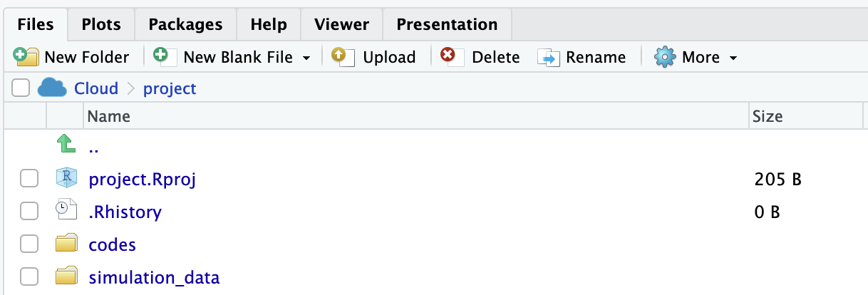Check the project.Rproj checkbox
This screenshot has height=295, width=868.
click(x=29, y=179)
